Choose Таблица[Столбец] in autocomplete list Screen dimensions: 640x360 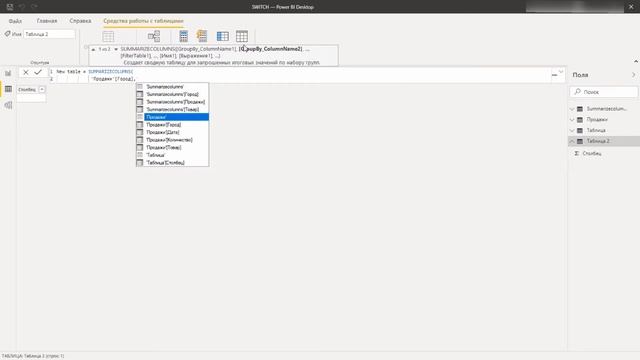point(172,162)
